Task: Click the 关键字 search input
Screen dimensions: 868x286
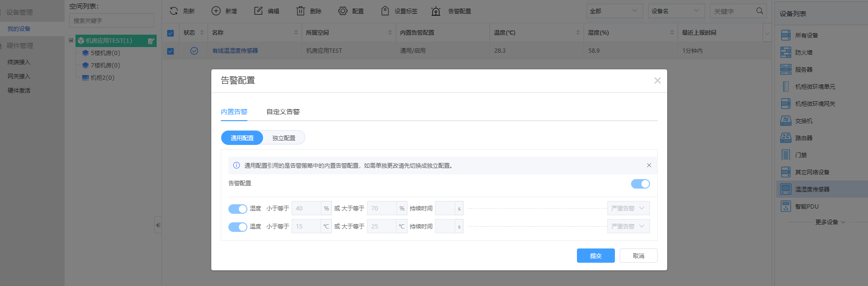Action: coord(734,11)
